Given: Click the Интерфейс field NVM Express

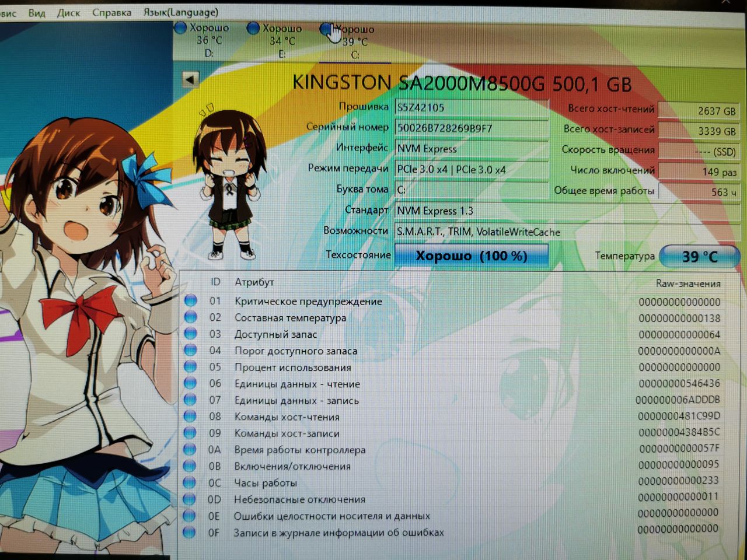Looking at the screenshot, I should coord(472,149).
